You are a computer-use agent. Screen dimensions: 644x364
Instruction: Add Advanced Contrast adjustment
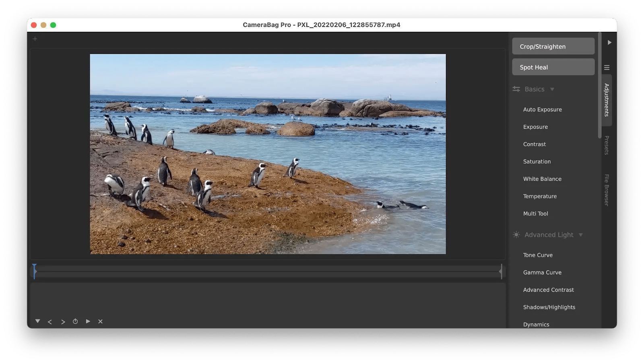548,290
